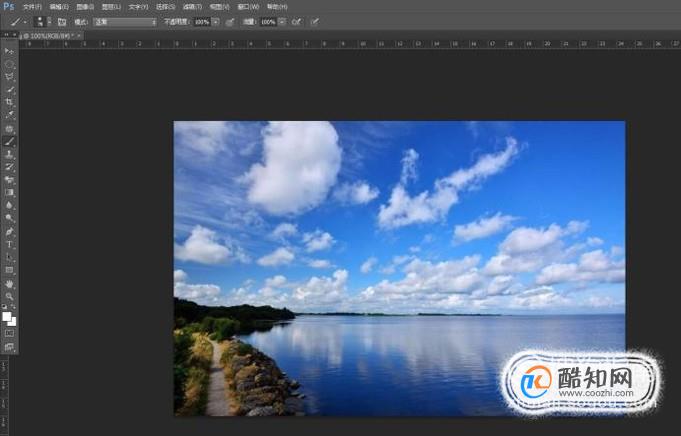
Task: Open background color picker swatch
Action: pos(13,323)
